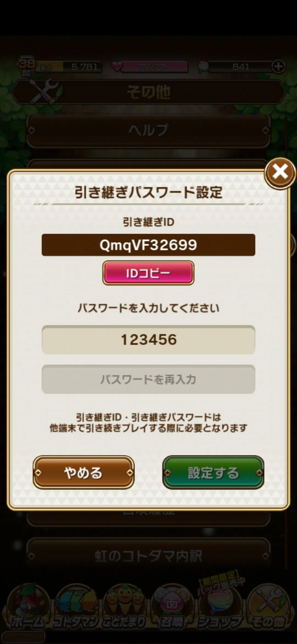The width and height of the screenshot is (297, 644).
Task: Tap the rainbow kotodama currency icon
Action: click(204, 67)
